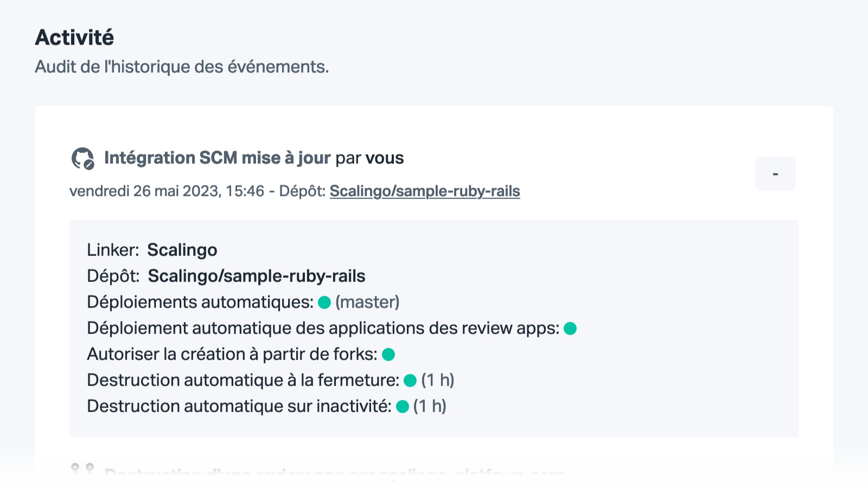Viewport: 868px width, 488px height.
Task: Open the Scalingo/sample-ruby-rails repository link
Action: (x=425, y=191)
